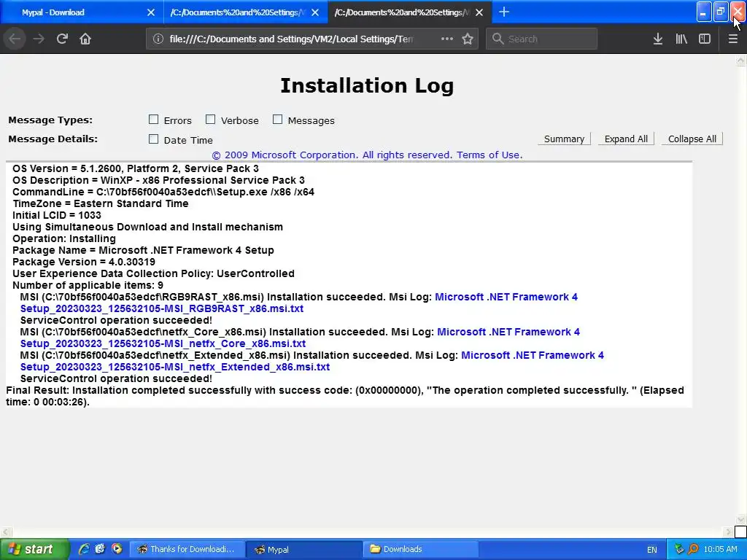Click the 10:05 AM system clock
Image resolution: width=747 pixels, height=560 pixels.
tap(720, 550)
